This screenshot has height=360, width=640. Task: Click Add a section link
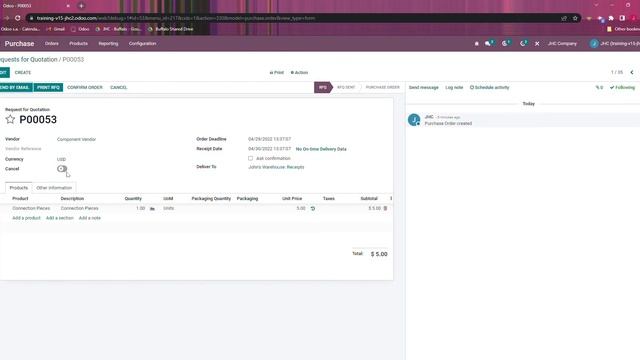pos(60,218)
